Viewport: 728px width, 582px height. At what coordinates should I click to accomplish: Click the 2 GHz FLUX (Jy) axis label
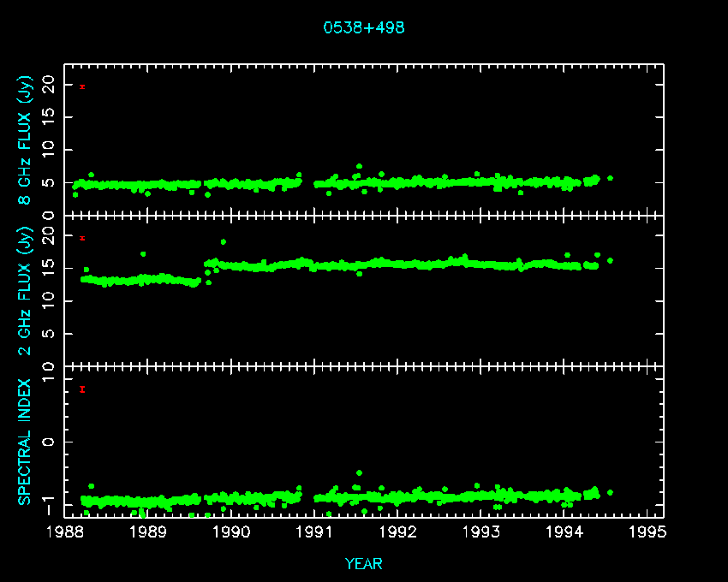coord(26,290)
